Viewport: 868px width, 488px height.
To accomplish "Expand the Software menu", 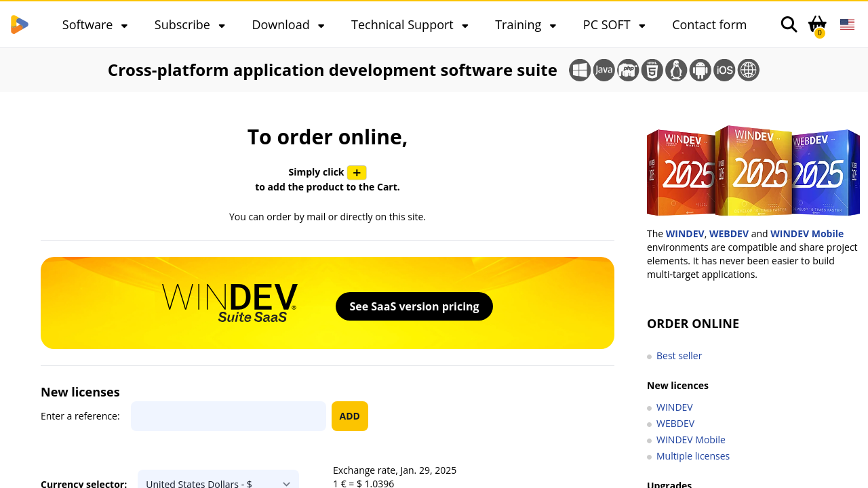I will (95, 25).
